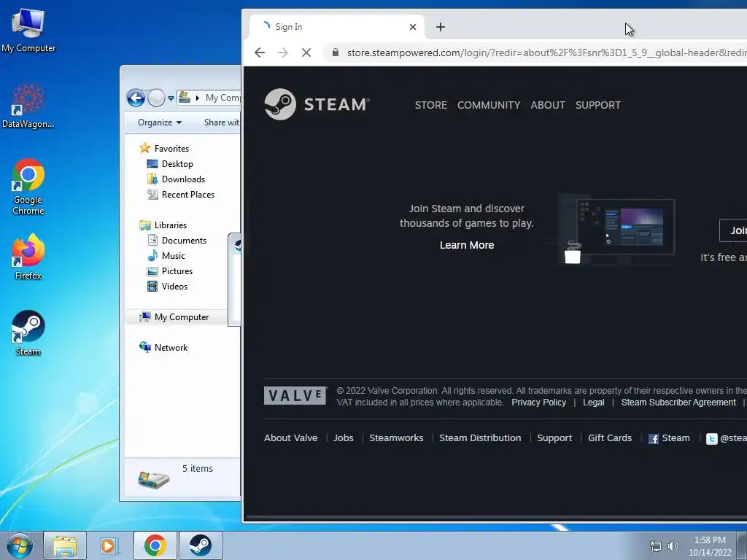Click the Learn More link
Viewport: 747px width, 560px height.
click(467, 245)
